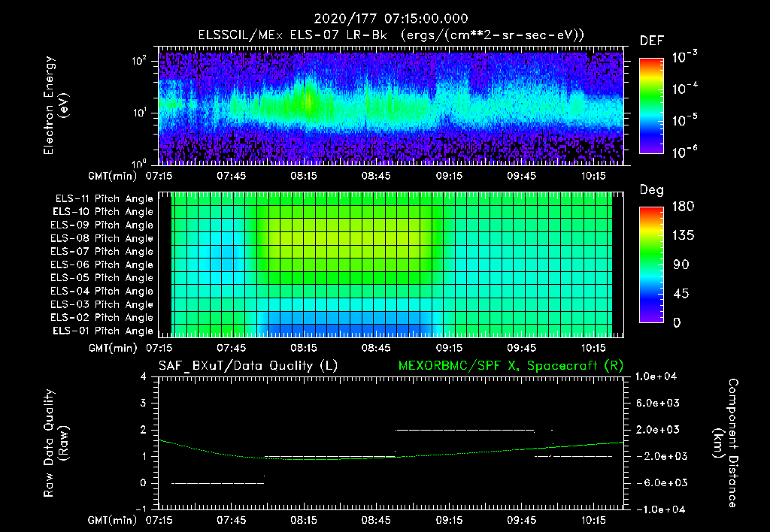Viewport: 770px width, 532px height.
Task: Click the "ELS-01 Pitch Angle" row label
Action: [103, 331]
